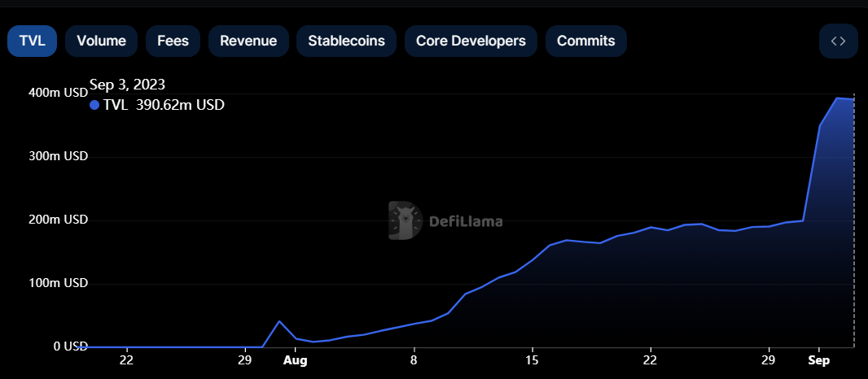Click the Sep label on x-axis

[x=818, y=359]
